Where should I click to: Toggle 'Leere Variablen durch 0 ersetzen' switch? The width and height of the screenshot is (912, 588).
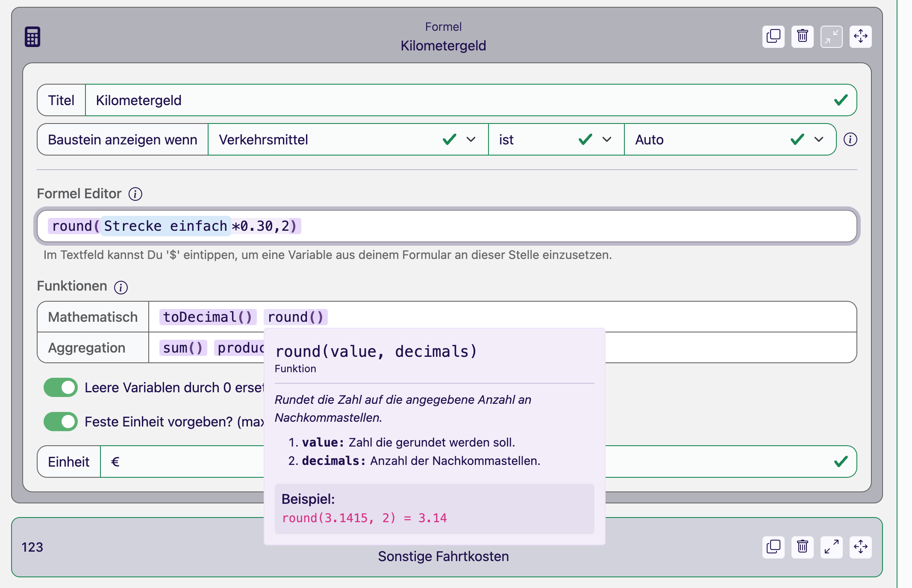61,388
